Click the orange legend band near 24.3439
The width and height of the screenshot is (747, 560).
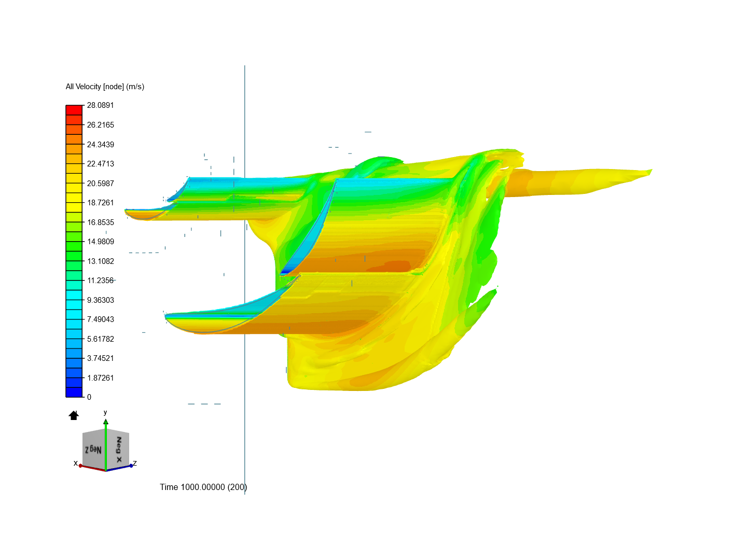click(74, 149)
